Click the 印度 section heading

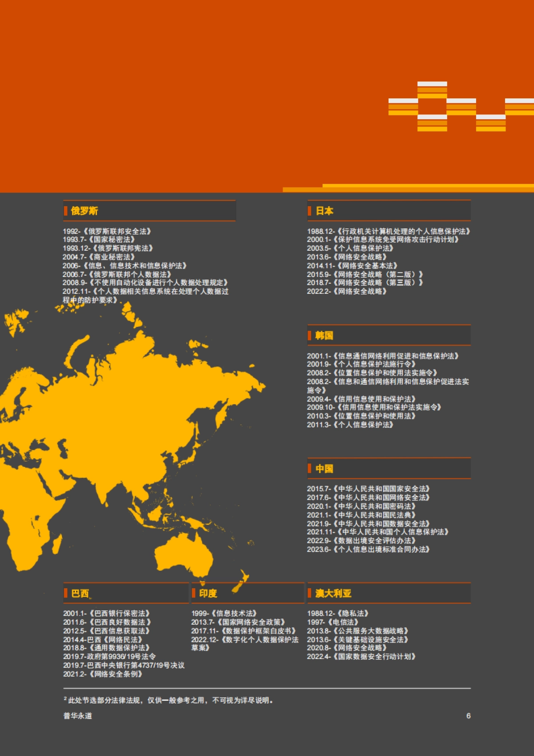click(208, 593)
